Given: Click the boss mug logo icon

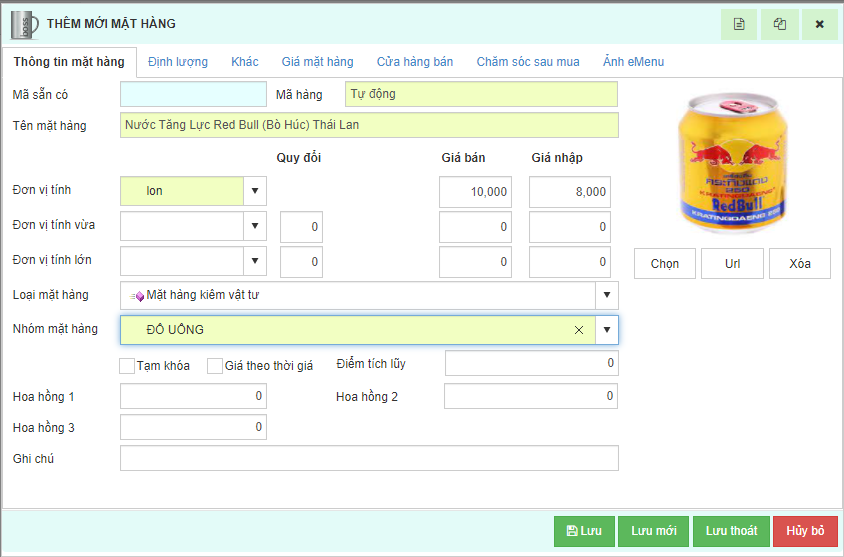Looking at the screenshot, I should (x=25, y=25).
